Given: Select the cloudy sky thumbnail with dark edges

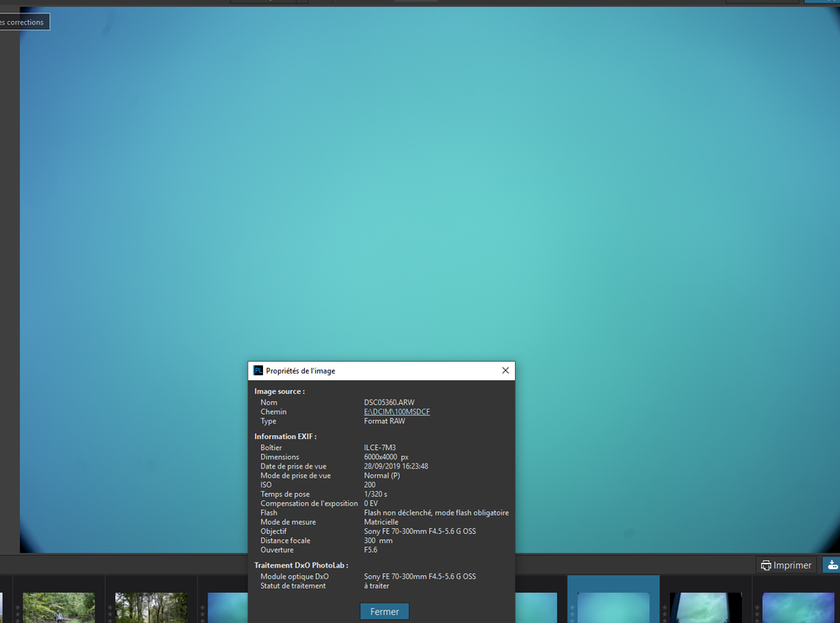Looking at the screenshot, I should pos(706,607).
